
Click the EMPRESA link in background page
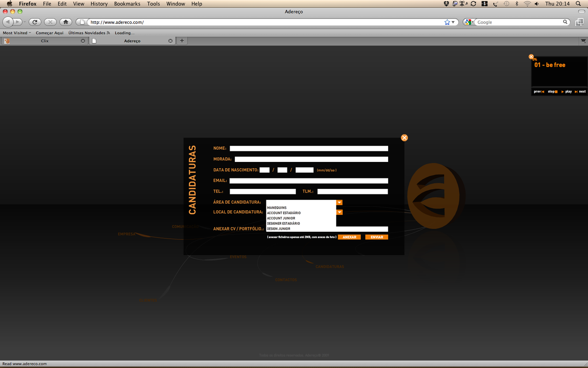click(127, 234)
